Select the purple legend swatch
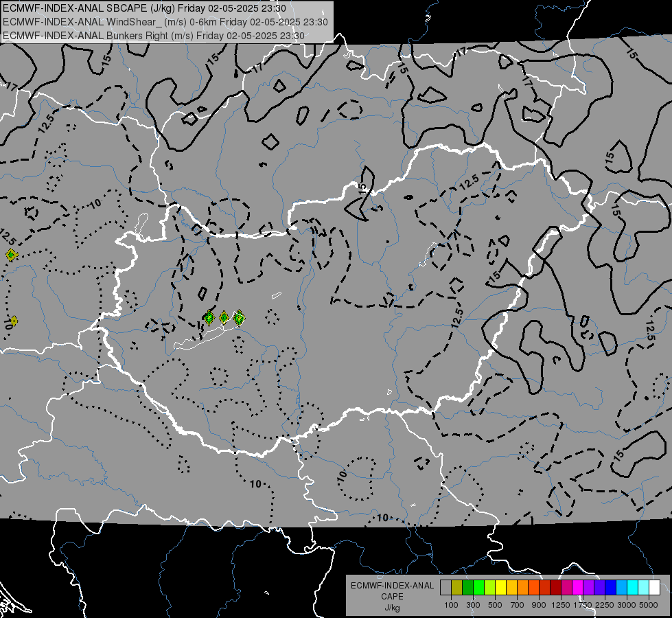 pyautogui.click(x=588, y=588)
